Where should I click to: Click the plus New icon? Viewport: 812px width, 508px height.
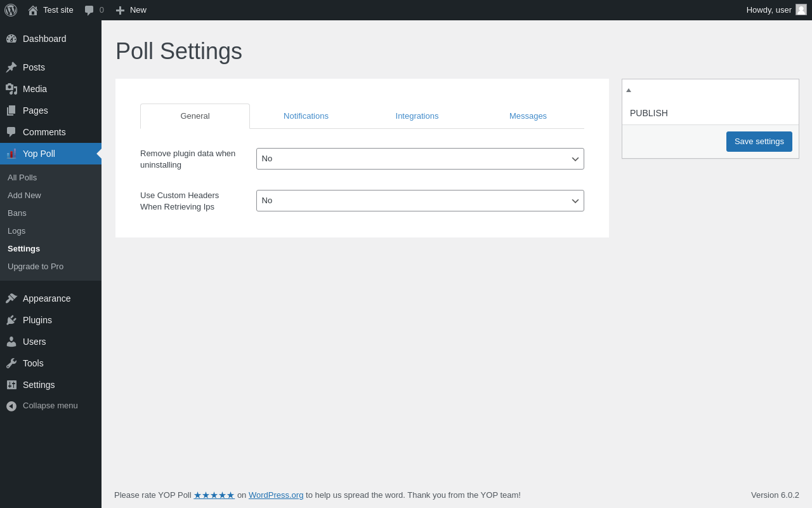[x=120, y=10]
